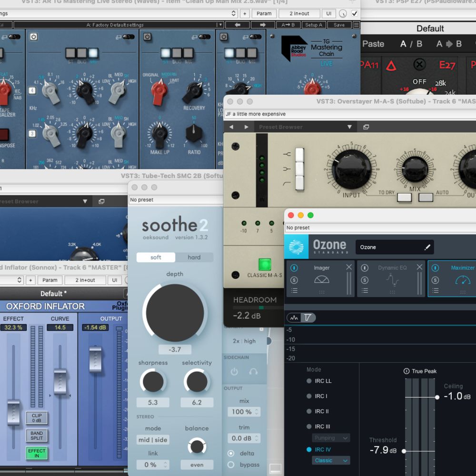This screenshot has width=476, height=476.
Task: Click the circled X icon in PSP E27
Action: 419,64
